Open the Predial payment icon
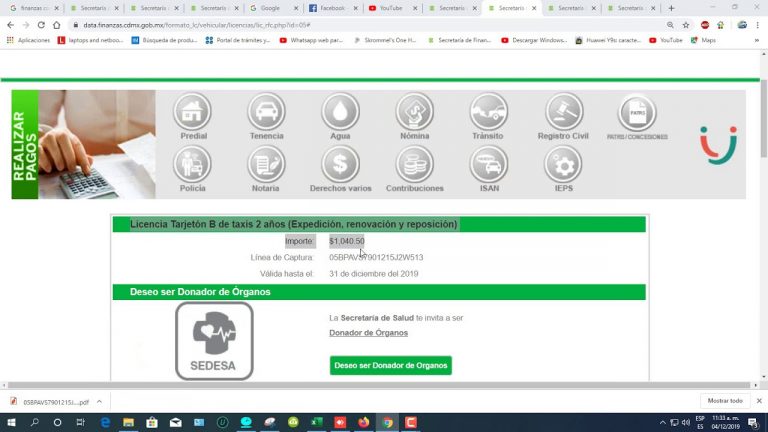 pos(193,112)
